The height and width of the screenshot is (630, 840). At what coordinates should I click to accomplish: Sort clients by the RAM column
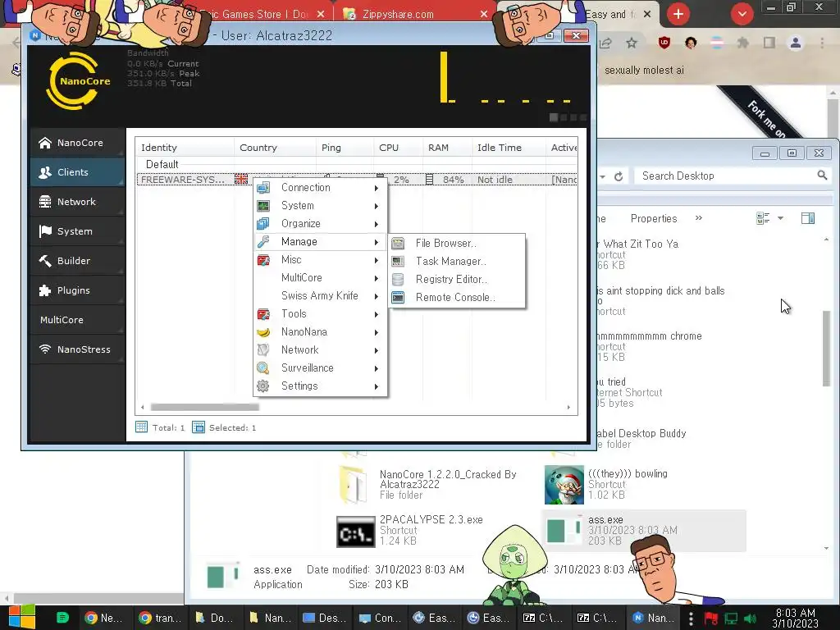pyautogui.click(x=447, y=148)
